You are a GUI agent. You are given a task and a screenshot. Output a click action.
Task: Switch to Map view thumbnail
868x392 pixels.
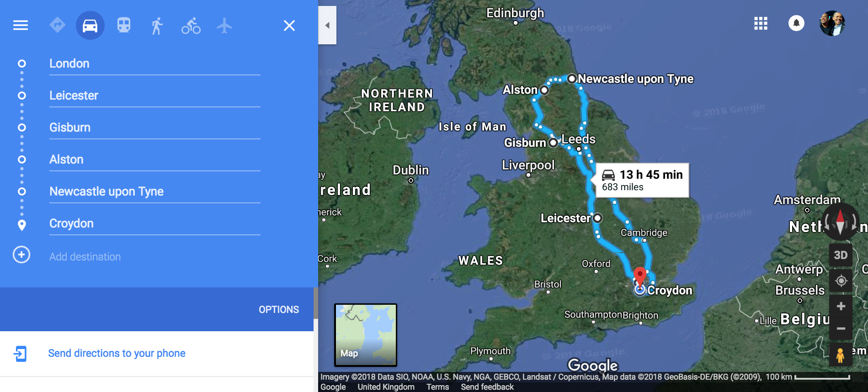click(366, 335)
